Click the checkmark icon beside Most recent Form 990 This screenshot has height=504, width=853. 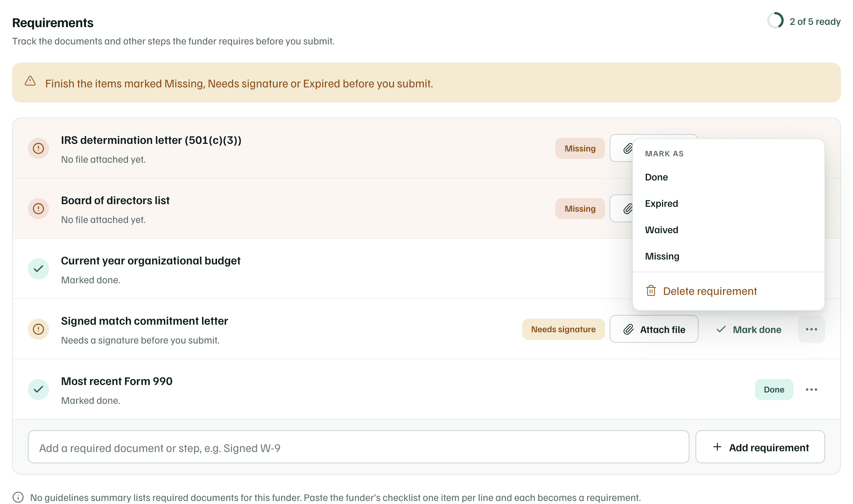38,389
